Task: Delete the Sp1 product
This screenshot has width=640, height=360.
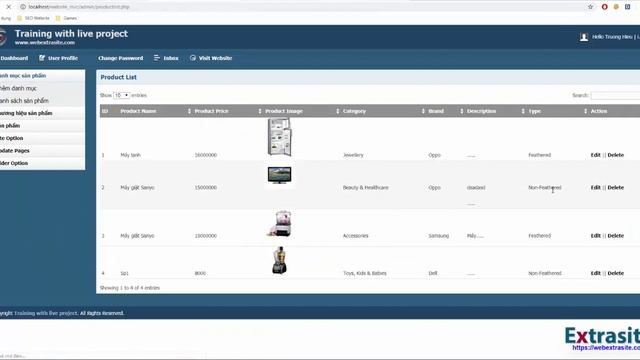Action: pyautogui.click(x=616, y=273)
